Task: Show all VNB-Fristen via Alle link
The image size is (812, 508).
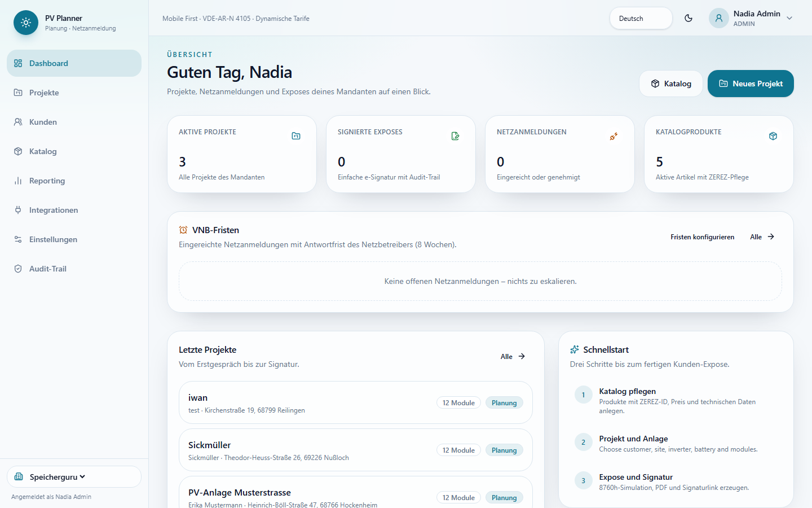Action: 762,237
